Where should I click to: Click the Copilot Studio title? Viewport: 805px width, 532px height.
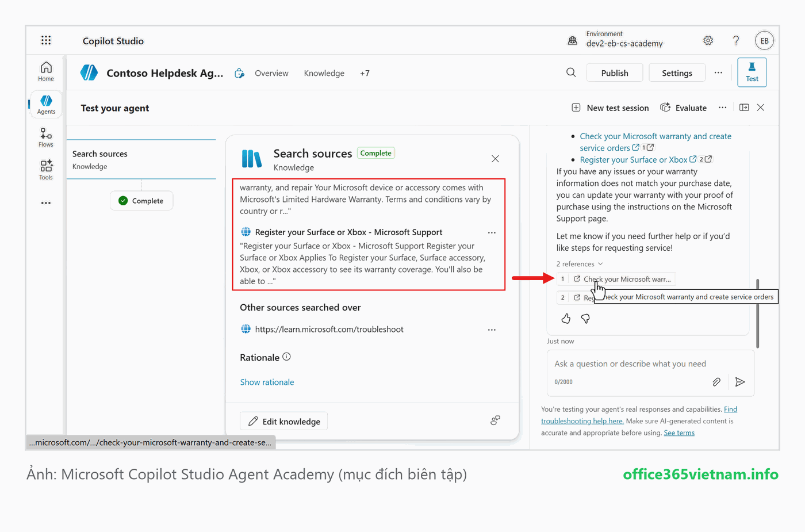113,41
